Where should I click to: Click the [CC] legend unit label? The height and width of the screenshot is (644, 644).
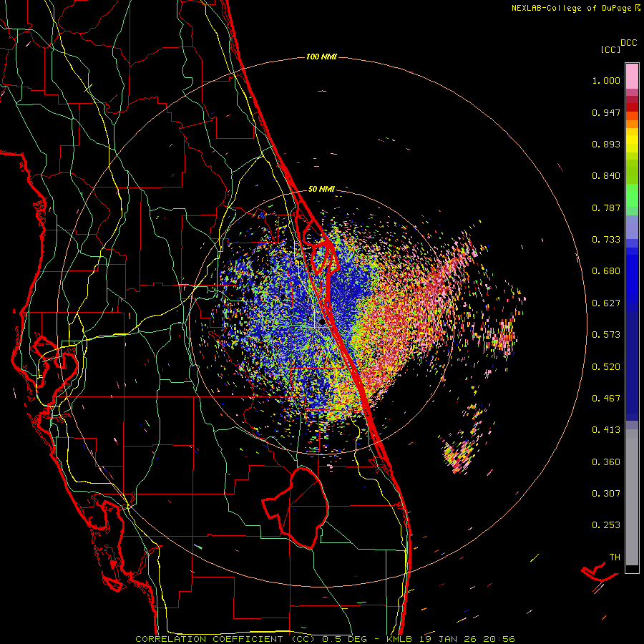click(x=610, y=49)
